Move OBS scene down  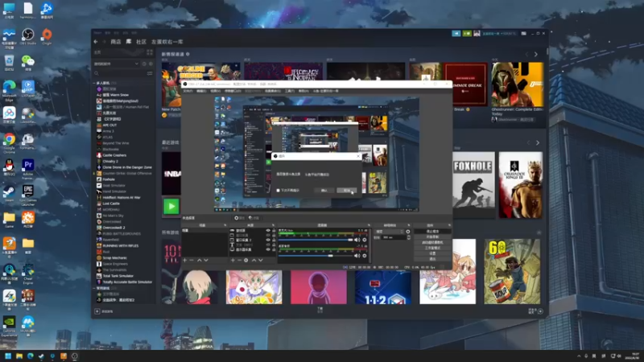pyautogui.click(x=206, y=260)
